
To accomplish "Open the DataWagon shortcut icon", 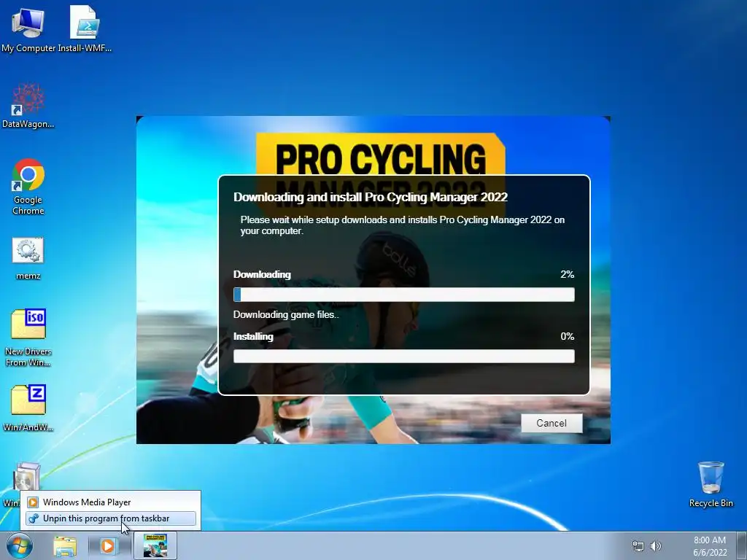I will [28, 106].
